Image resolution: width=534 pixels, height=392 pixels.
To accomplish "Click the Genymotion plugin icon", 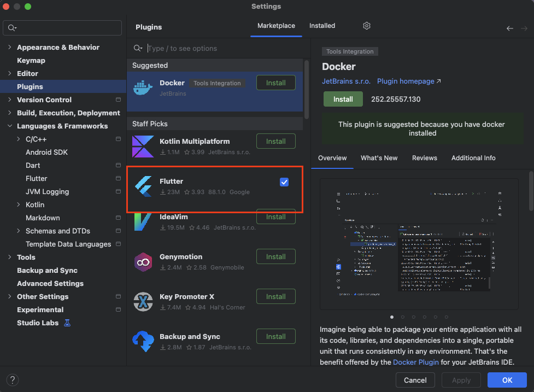I will point(143,262).
